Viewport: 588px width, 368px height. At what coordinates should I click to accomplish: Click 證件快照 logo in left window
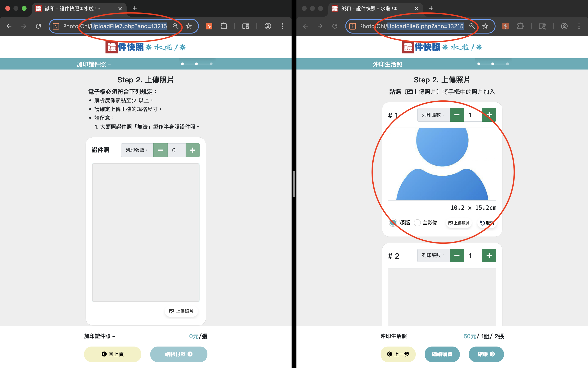pyautogui.click(x=146, y=47)
